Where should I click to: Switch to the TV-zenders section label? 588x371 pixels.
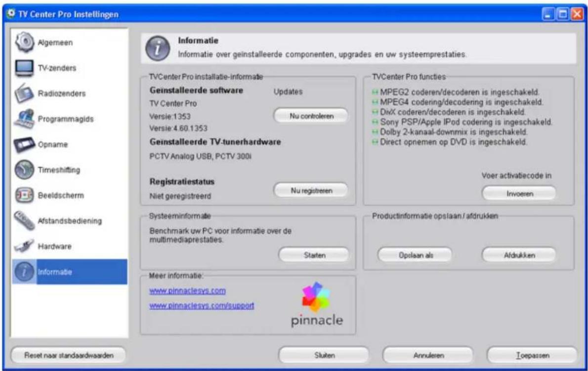pyautogui.click(x=57, y=68)
